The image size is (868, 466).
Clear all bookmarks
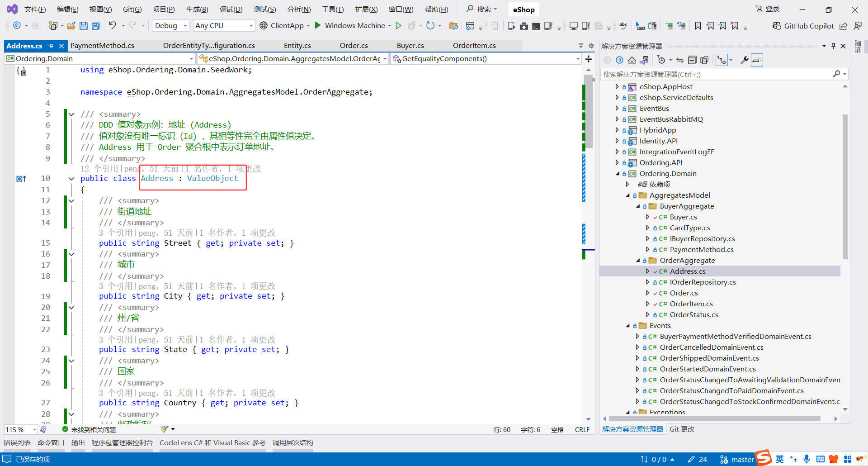click(735, 26)
